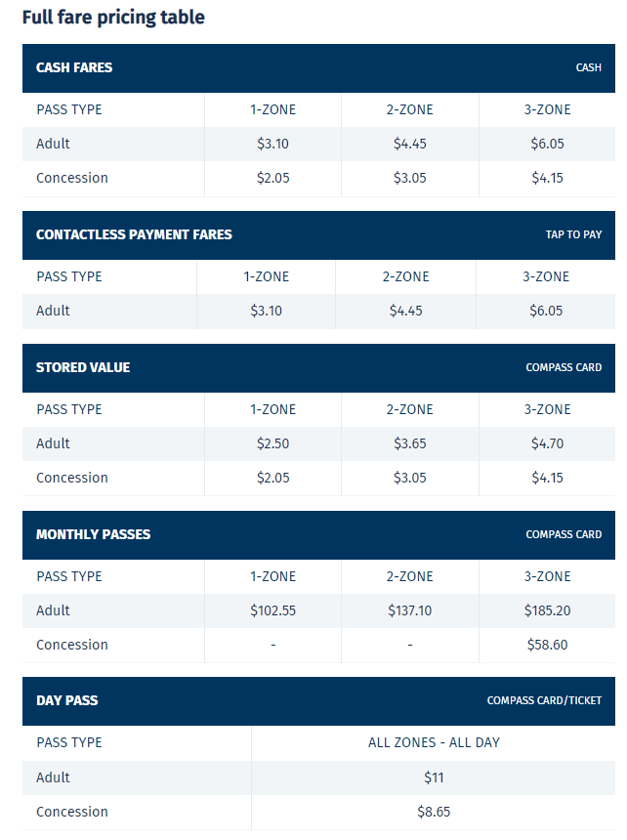The height and width of the screenshot is (840, 627).
Task: Click the Concession monthly pass price $58.60
Action: click(547, 645)
